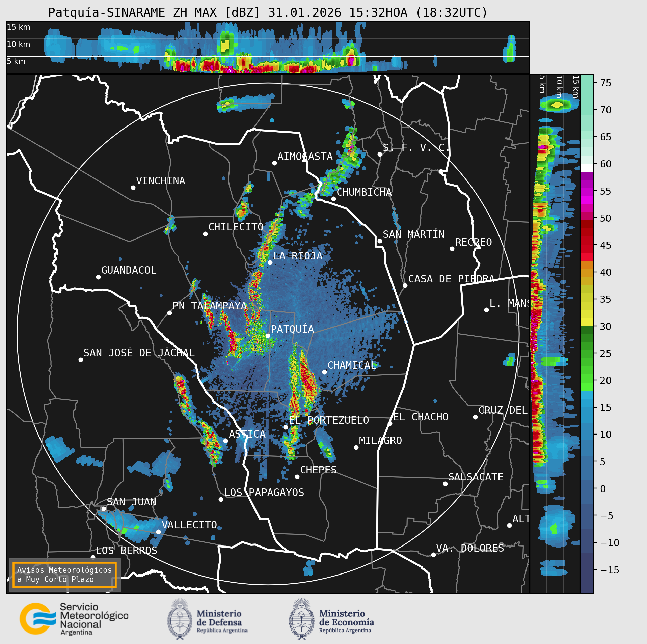Select the La Rioja city dot
647x644 pixels.
270,262
